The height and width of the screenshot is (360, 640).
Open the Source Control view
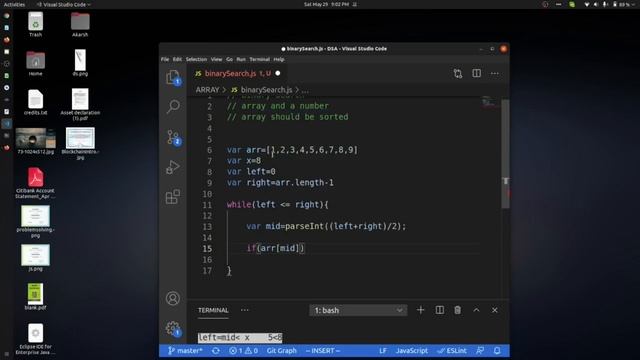tap(173, 137)
